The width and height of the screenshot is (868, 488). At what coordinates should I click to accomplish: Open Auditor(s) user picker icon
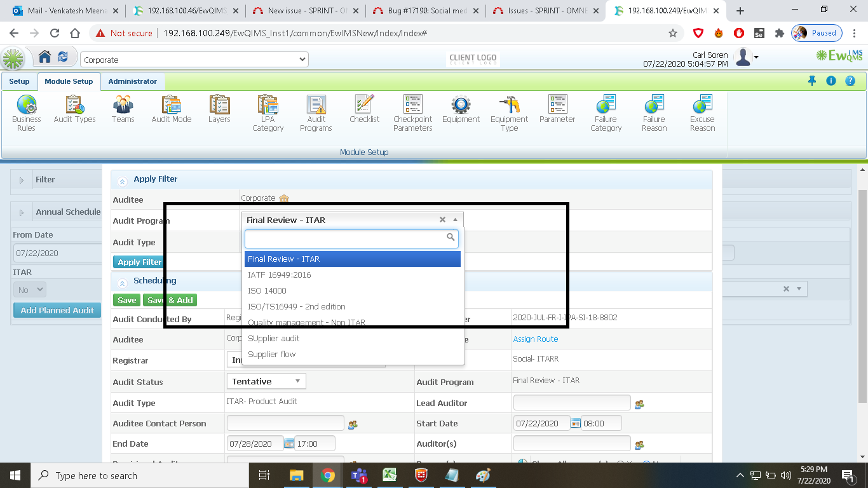click(x=639, y=445)
